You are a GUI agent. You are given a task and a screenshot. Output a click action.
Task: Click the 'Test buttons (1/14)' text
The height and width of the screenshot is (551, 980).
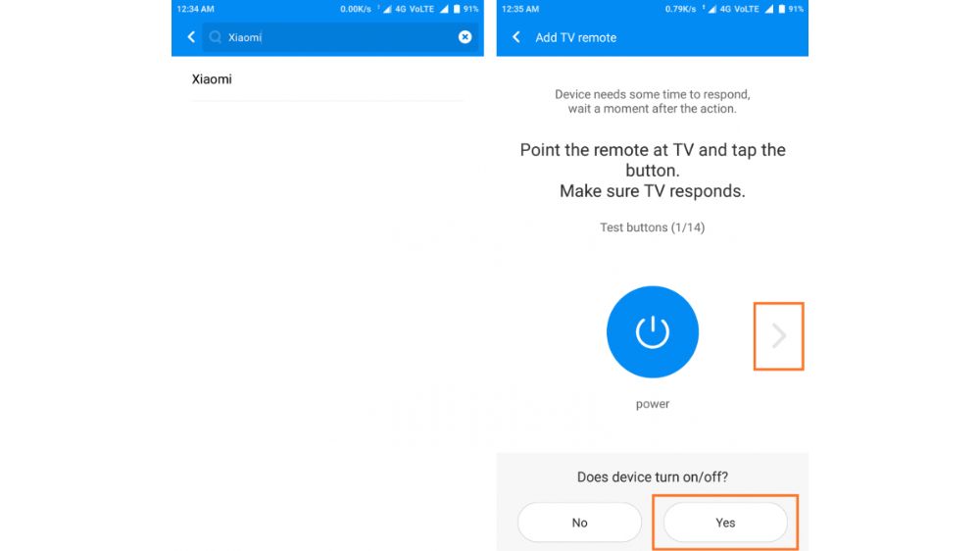coord(652,227)
